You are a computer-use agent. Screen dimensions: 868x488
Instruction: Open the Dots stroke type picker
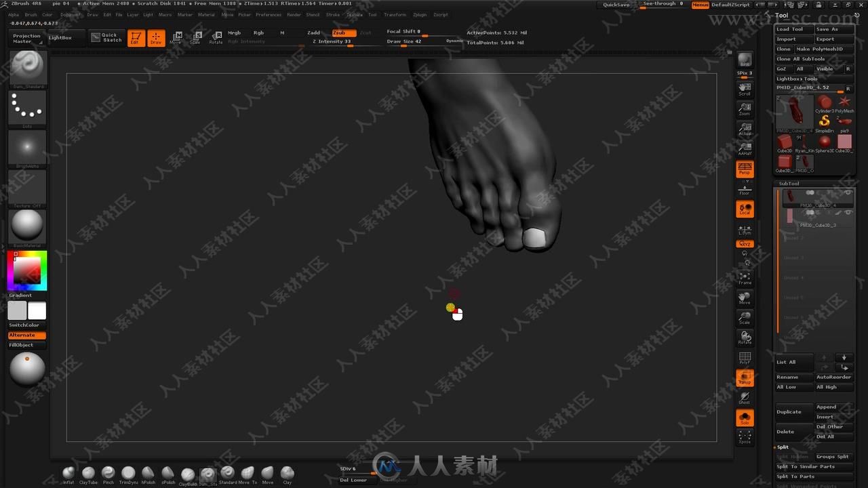pyautogui.click(x=28, y=109)
